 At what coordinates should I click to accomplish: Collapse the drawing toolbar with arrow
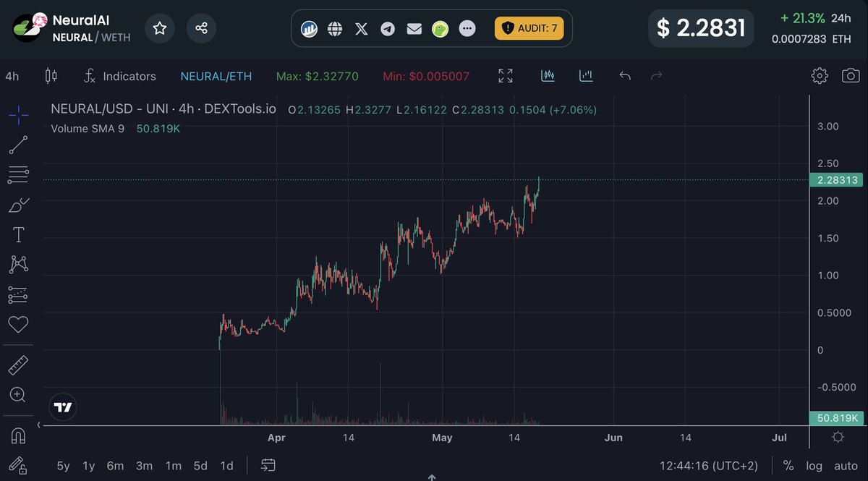coord(38,425)
